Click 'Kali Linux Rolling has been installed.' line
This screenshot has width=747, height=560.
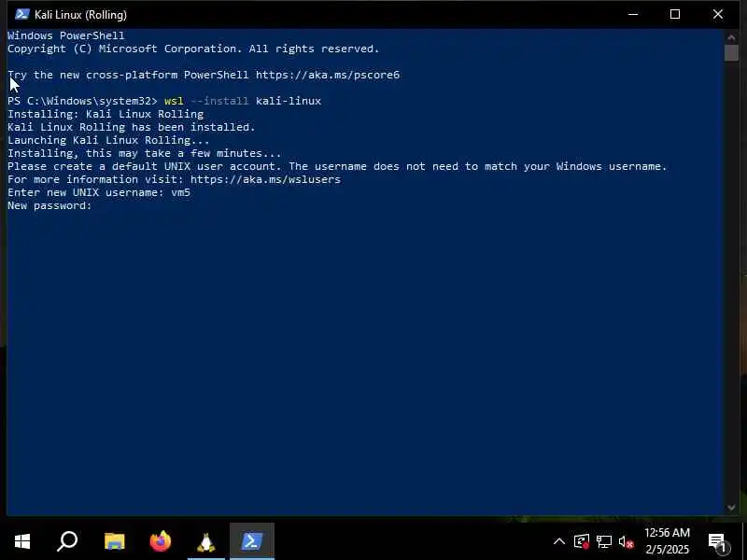click(132, 127)
